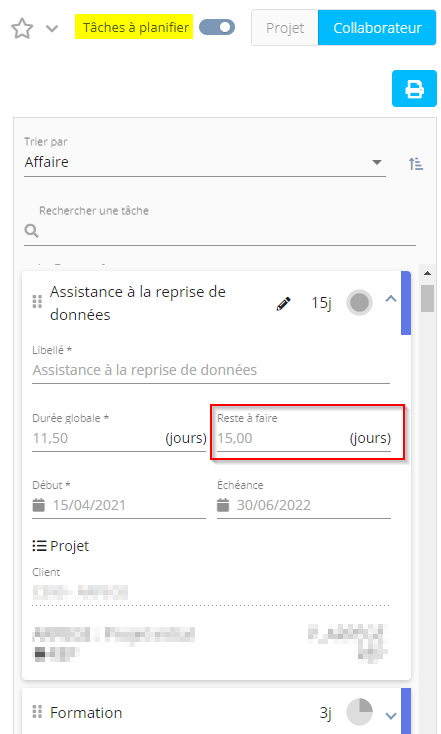Toggle the sort order icon
441x734 pixels.
416,163
